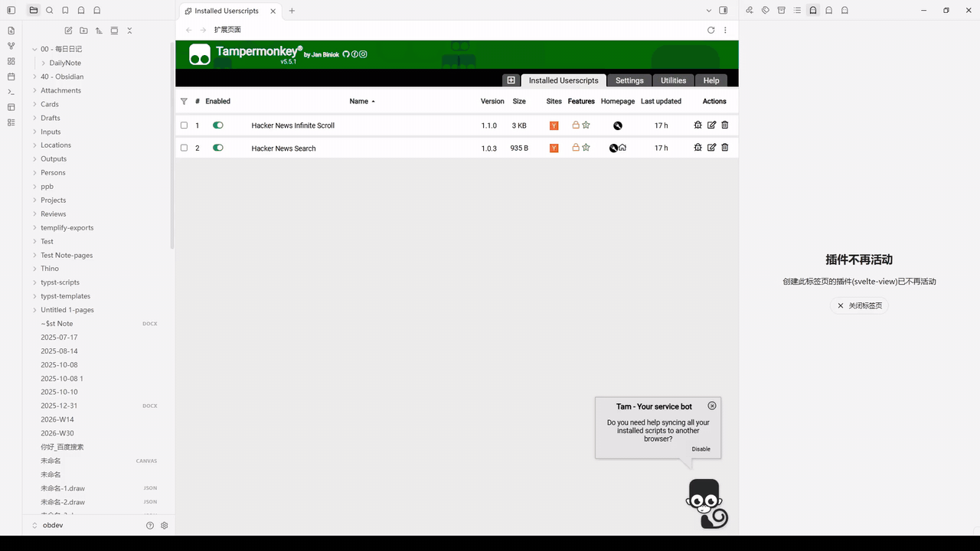The width and height of the screenshot is (980, 551).
Task: Expand the 40 - Obsidian folder
Action: point(34,77)
